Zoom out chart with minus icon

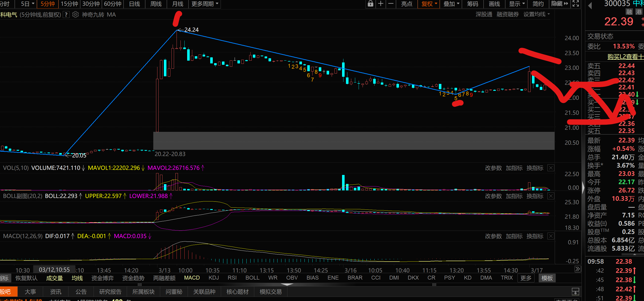(x=391, y=4)
